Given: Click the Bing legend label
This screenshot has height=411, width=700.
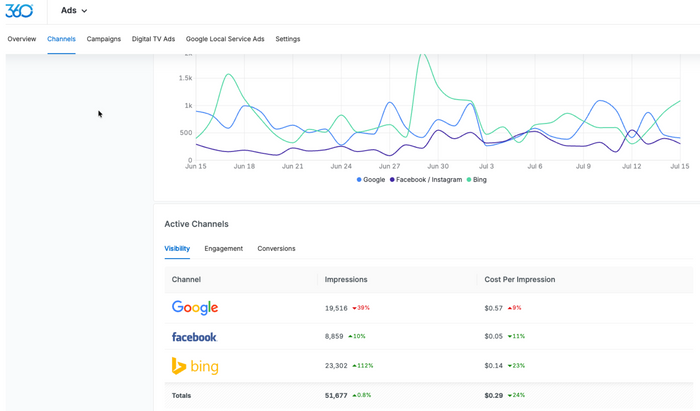Looking at the screenshot, I should point(480,179).
